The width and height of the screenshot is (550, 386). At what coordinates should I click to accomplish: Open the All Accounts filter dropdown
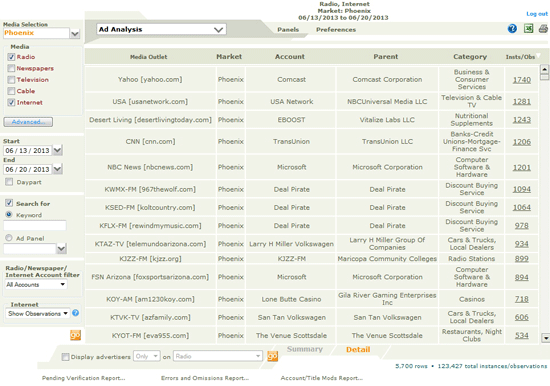(x=36, y=285)
